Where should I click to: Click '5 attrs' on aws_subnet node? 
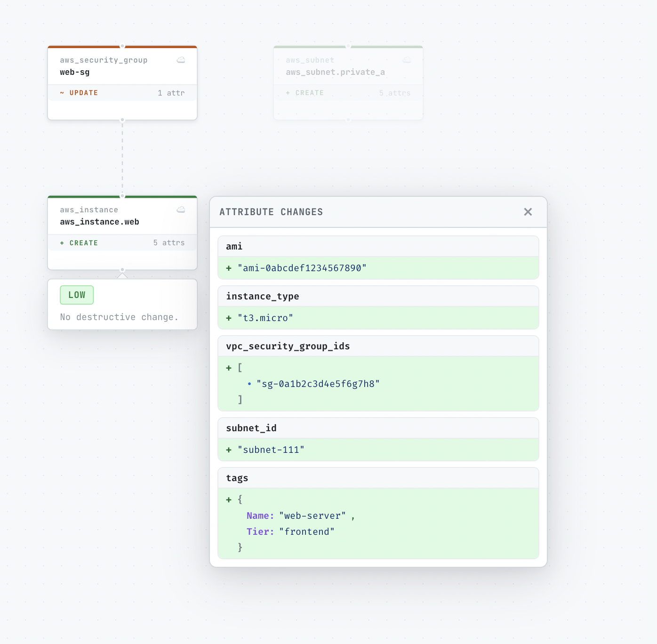click(395, 93)
